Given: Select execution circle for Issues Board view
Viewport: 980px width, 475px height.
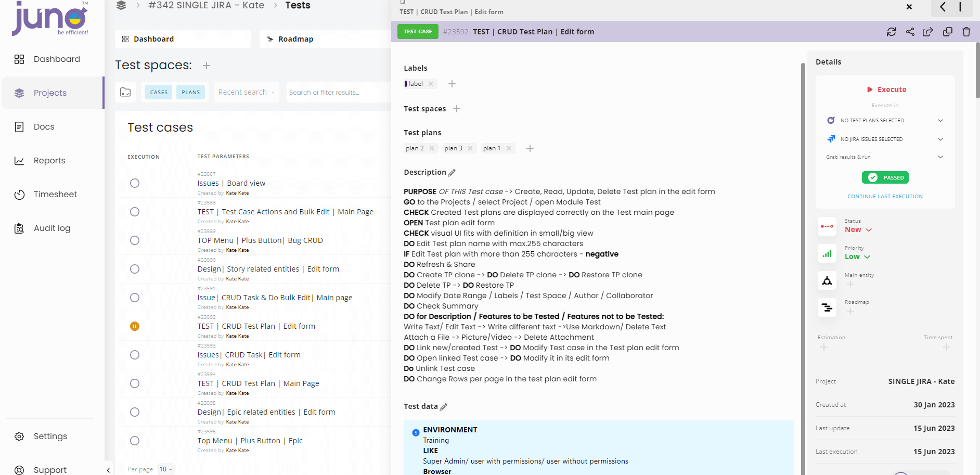Looking at the screenshot, I should coord(135,183).
